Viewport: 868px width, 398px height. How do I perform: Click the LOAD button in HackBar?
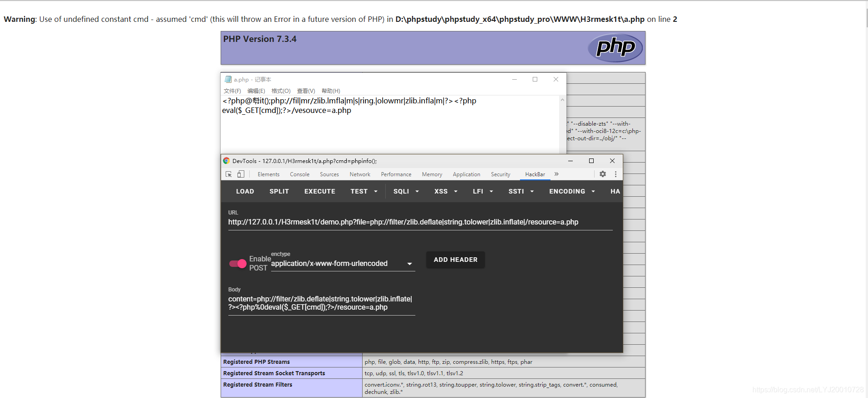point(245,191)
